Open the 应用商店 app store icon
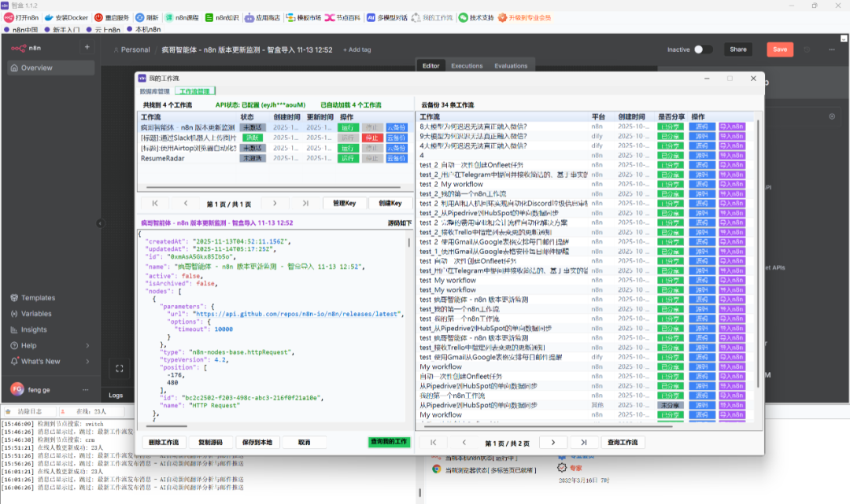This screenshot has width=850, height=504. [x=249, y=17]
